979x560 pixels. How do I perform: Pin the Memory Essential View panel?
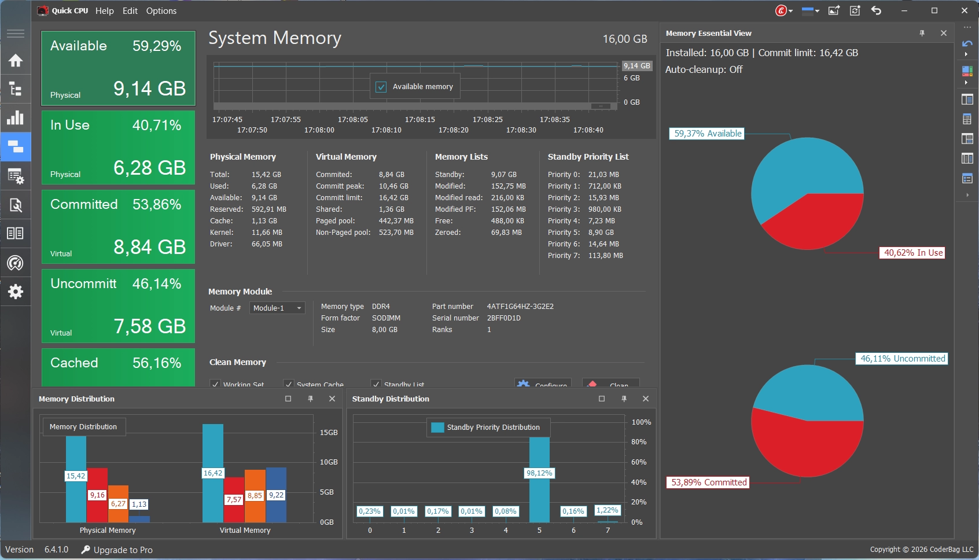tap(922, 33)
